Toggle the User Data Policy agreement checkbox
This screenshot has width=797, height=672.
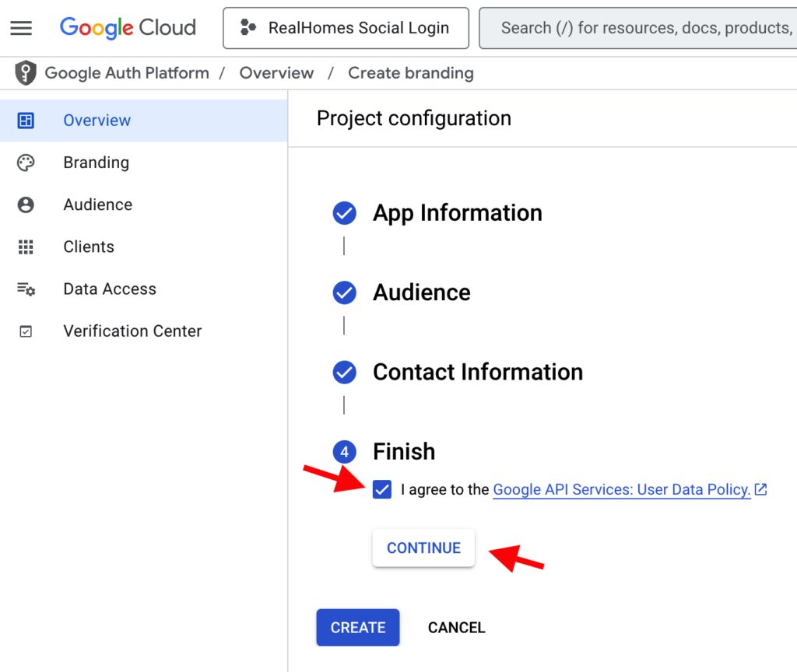pos(381,490)
